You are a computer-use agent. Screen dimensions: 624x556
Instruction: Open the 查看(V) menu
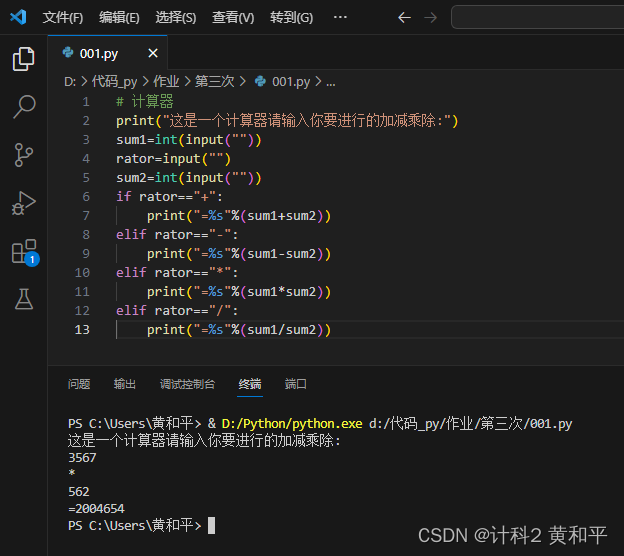pos(233,18)
